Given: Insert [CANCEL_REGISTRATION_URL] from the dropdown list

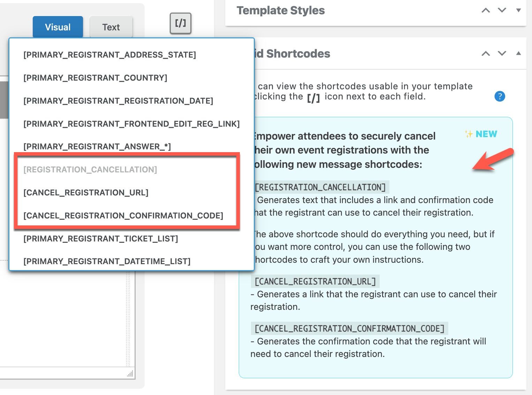Looking at the screenshot, I should (x=86, y=193).
